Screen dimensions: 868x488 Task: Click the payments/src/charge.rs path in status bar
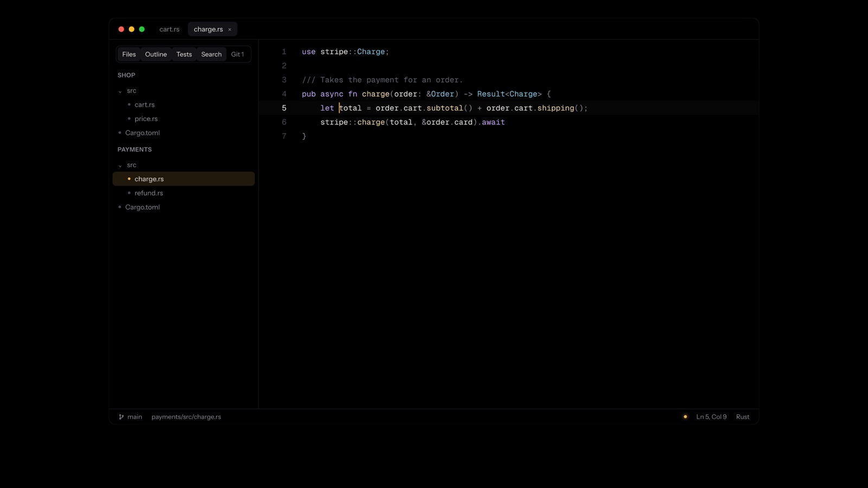pos(186,417)
